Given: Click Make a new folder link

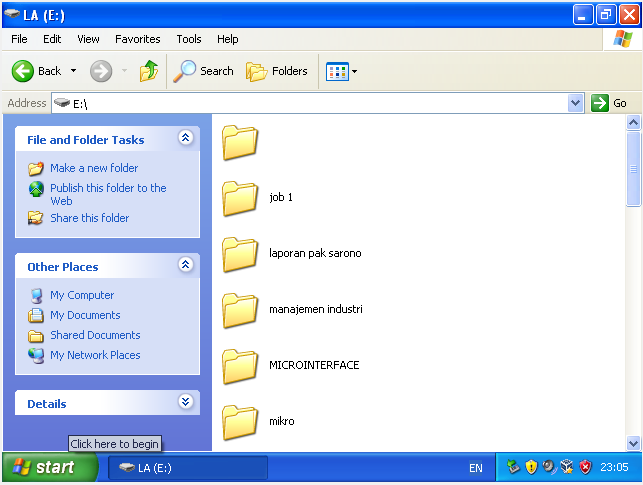Looking at the screenshot, I should [94, 168].
